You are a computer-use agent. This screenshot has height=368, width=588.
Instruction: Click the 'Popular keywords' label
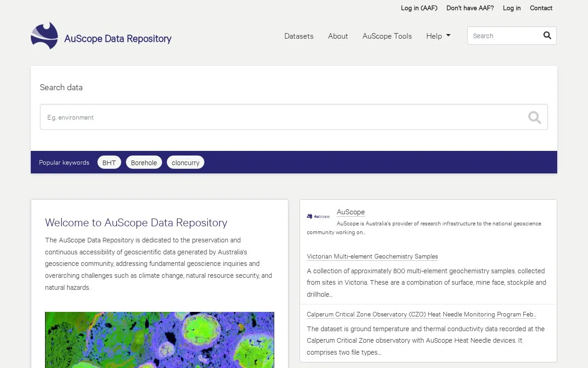tap(64, 162)
